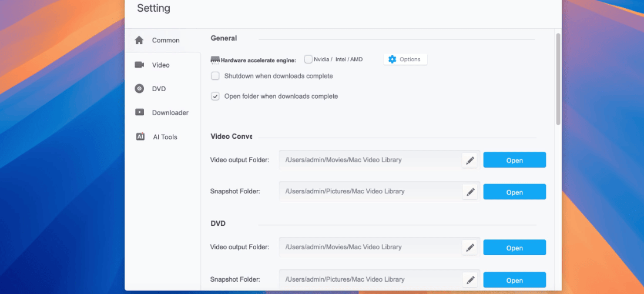The height and width of the screenshot is (294, 644).
Task: Click the hardware accelerate engine chip icon
Action: pyautogui.click(x=215, y=60)
